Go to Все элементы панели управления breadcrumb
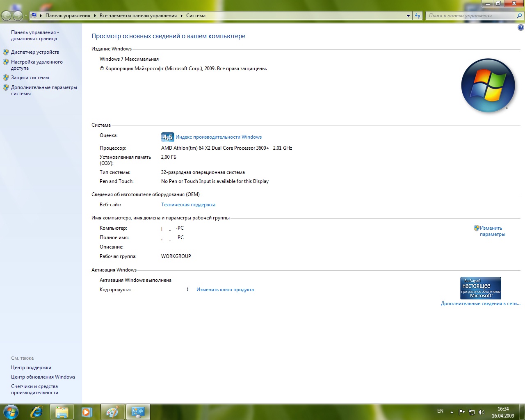Image resolution: width=525 pixels, height=420 pixels. (138, 16)
